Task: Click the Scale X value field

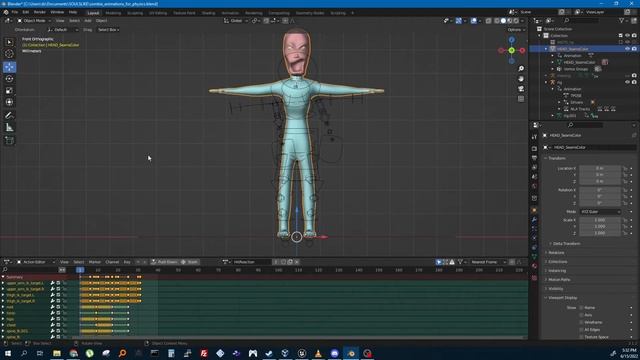Action: pyautogui.click(x=600, y=220)
